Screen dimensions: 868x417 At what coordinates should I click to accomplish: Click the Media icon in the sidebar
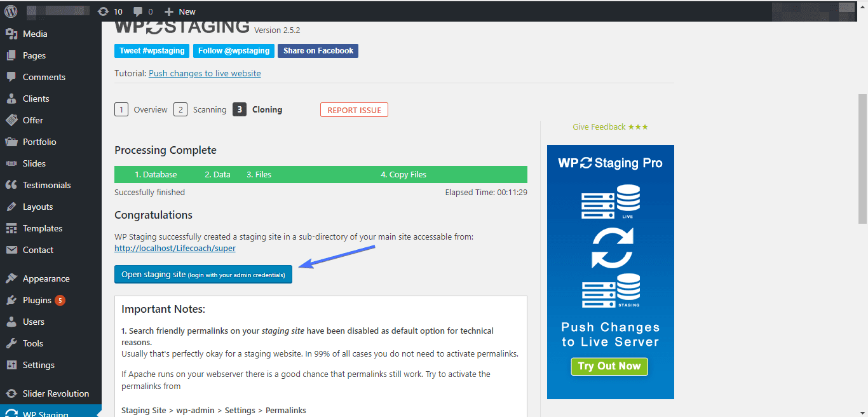(11, 34)
